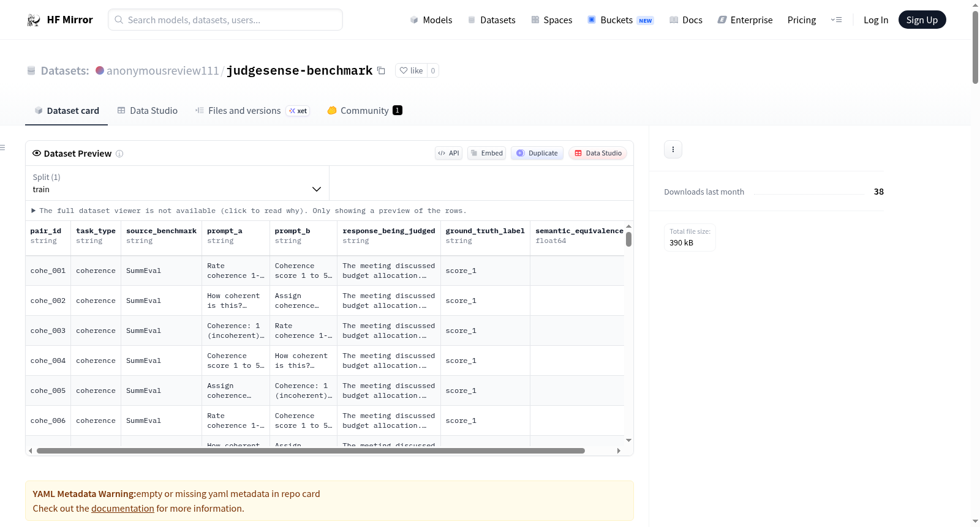Switch to the Dataset card tab
The width and height of the screenshot is (980, 527).
(66, 111)
